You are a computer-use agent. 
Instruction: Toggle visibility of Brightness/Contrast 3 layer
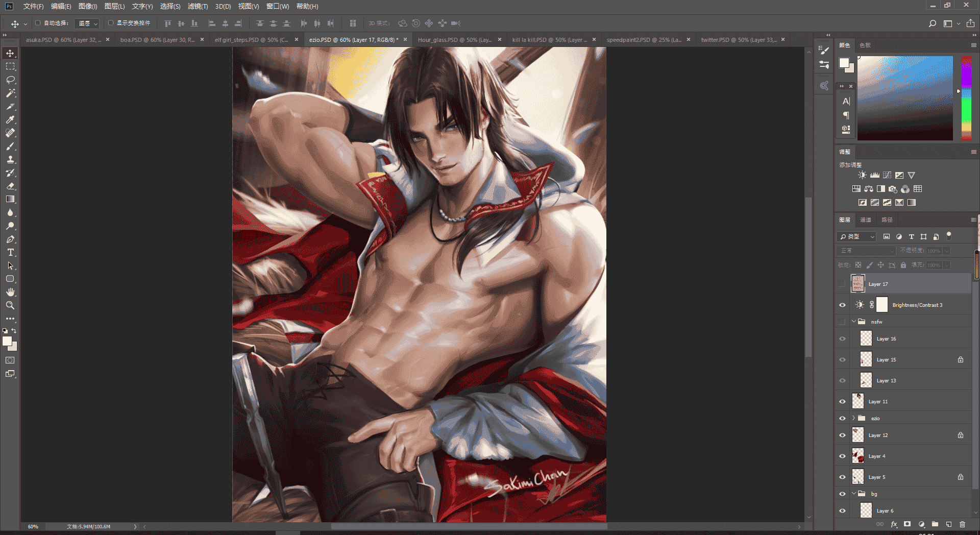[x=842, y=305]
